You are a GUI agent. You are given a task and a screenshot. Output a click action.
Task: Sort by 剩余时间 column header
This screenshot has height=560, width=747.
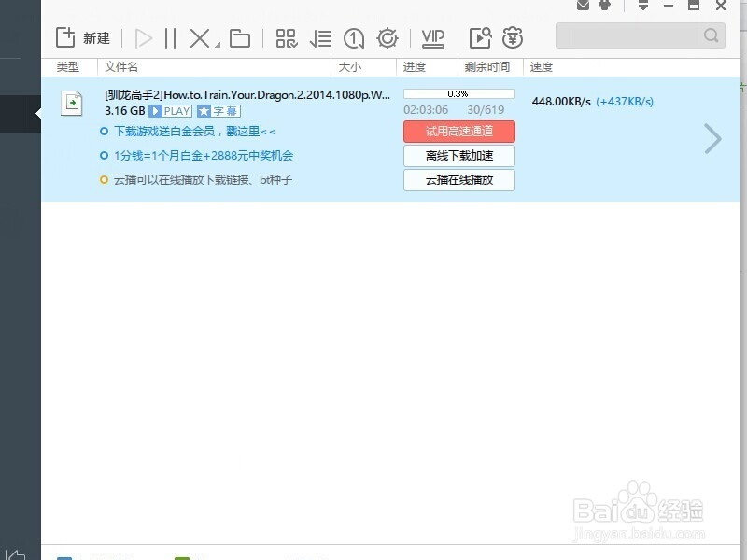[487, 67]
